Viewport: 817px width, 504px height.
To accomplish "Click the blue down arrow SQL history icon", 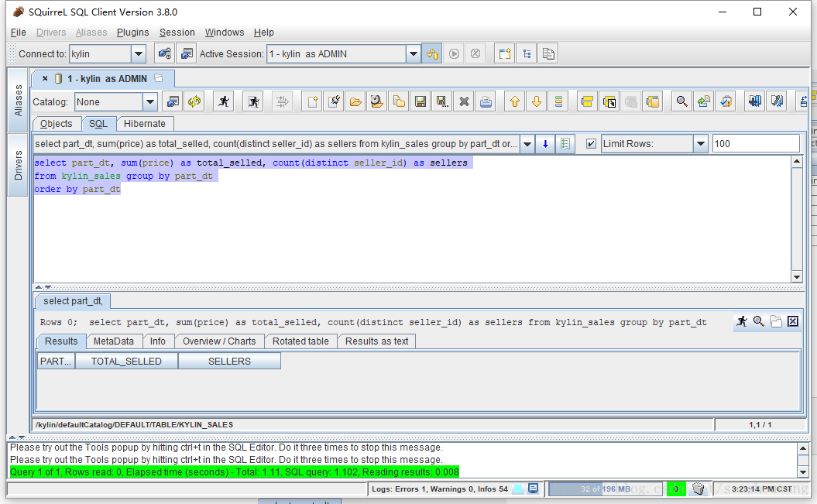I will (x=545, y=144).
